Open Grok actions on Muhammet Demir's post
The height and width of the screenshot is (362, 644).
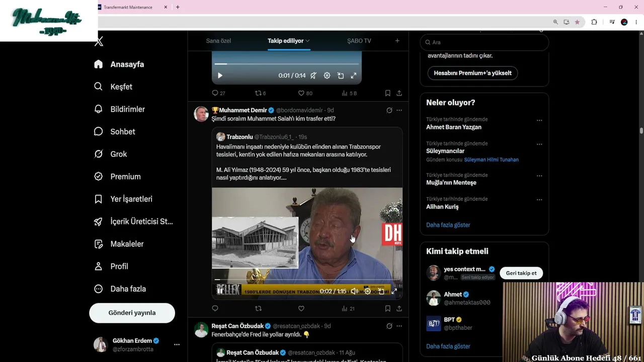click(x=389, y=110)
